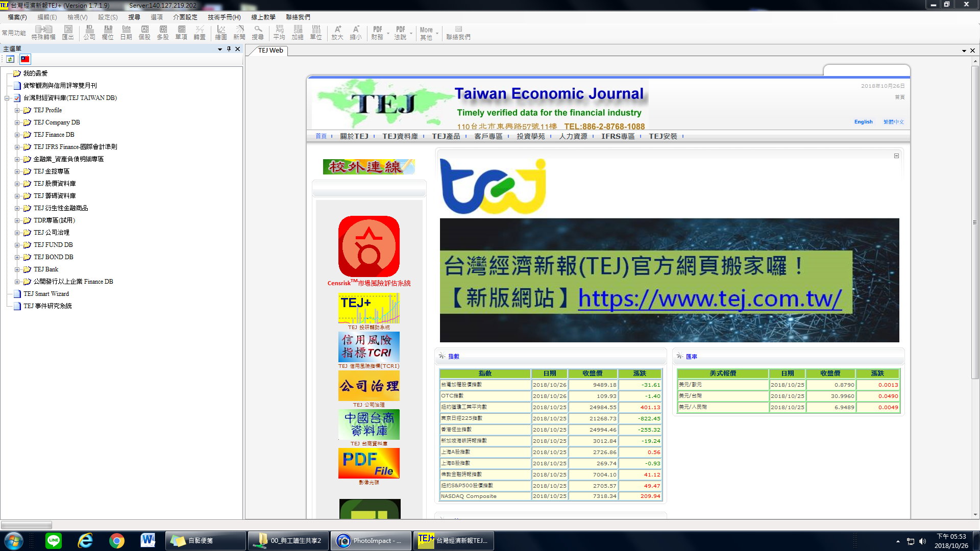The image size is (980, 551).
Task: Click the https://www.tej.com.tw/ link
Action: [x=710, y=298]
